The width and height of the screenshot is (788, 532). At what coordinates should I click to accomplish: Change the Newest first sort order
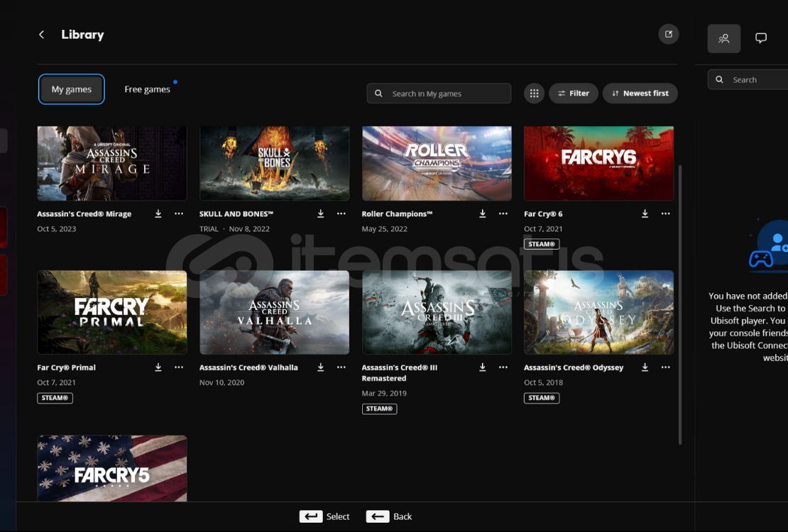pyautogui.click(x=640, y=94)
